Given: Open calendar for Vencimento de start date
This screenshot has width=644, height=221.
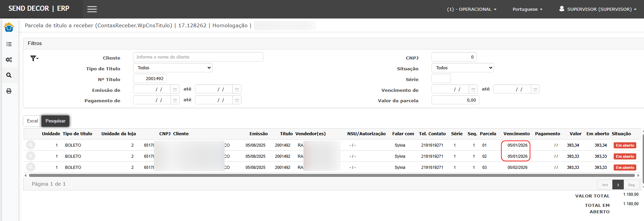Looking at the screenshot, I should point(473,90).
